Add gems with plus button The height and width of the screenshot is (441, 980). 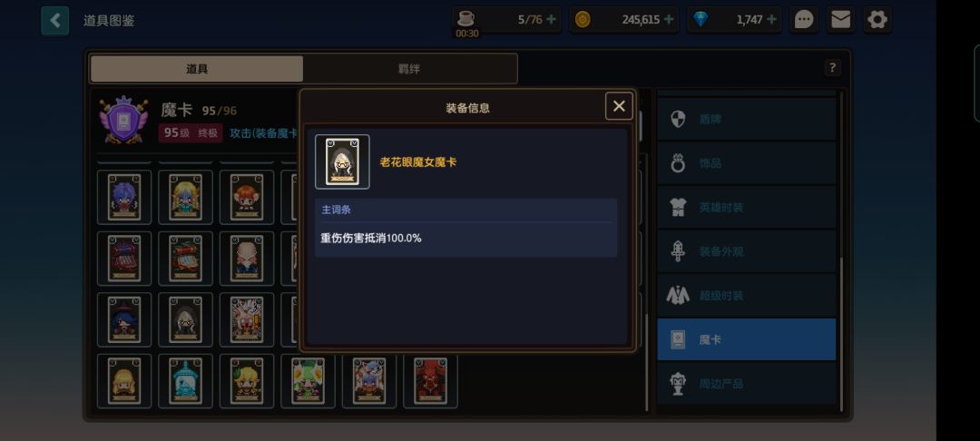(x=771, y=20)
